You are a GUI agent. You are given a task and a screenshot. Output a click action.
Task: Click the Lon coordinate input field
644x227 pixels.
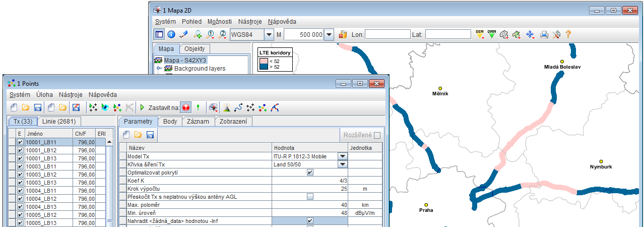tap(388, 34)
